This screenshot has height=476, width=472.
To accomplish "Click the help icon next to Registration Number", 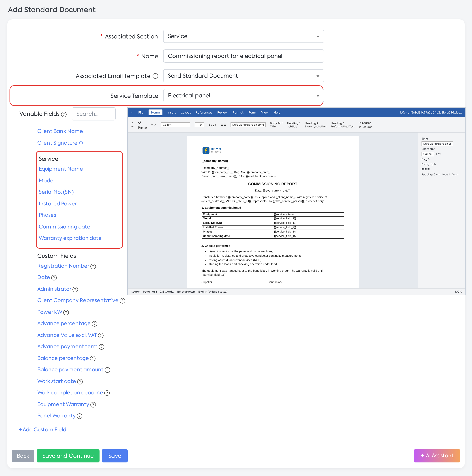I will pyautogui.click(x=93, y=266).
